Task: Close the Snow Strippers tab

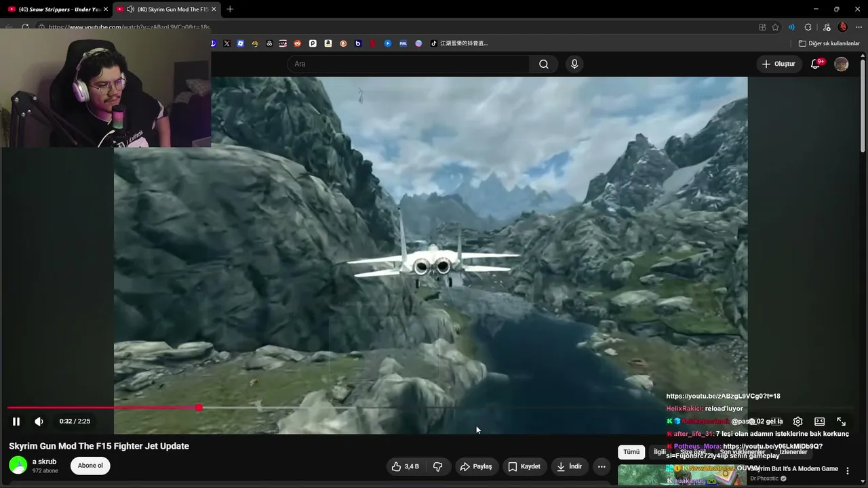Action: pos(105,9)
